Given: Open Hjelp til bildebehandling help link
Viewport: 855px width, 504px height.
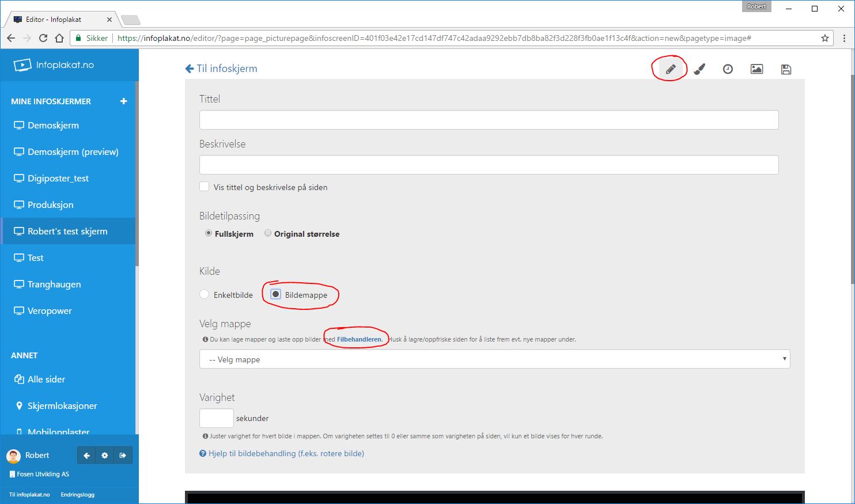Looking at the screenshot, I should 286,453.
